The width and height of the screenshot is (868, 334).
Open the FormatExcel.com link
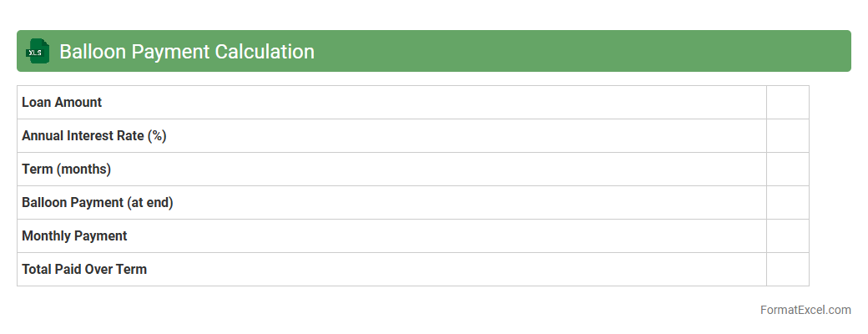pyautogui.click(x=805, y=310)
